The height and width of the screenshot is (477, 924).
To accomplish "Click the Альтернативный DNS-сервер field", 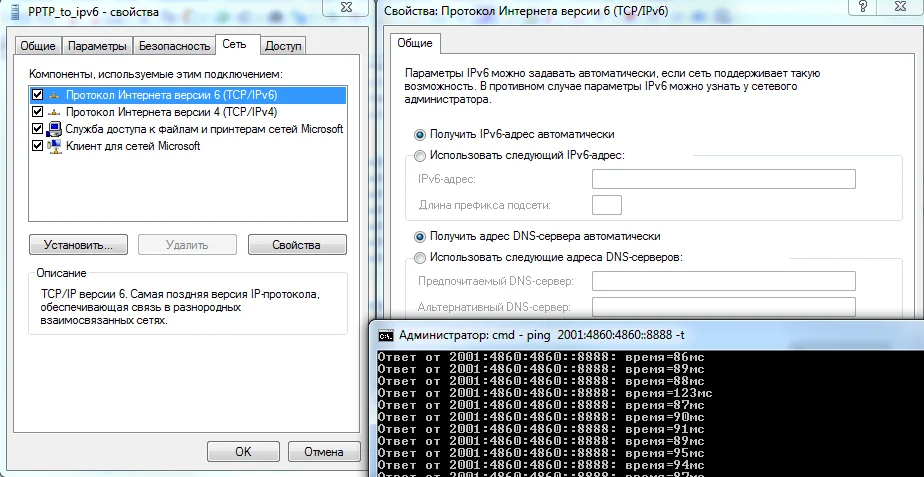I will pos(724,307).
